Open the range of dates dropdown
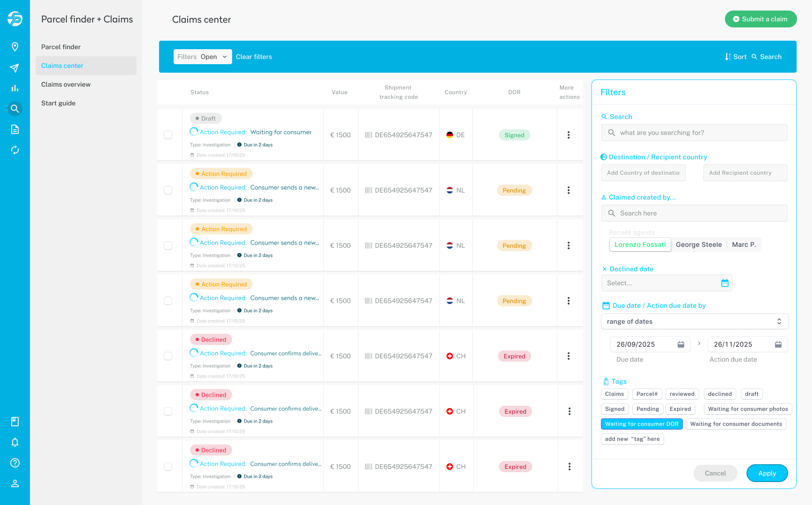 click(x=695, y=321)
